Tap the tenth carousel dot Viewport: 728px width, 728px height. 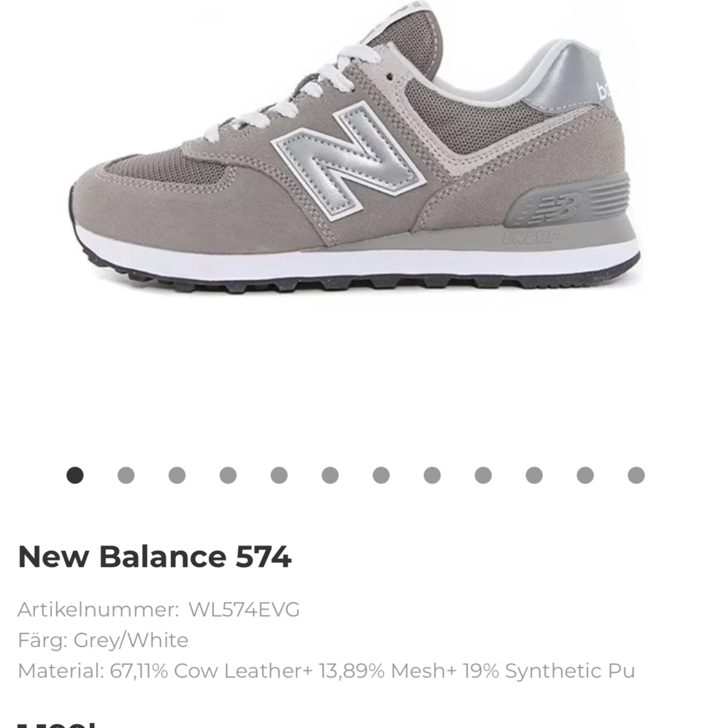tap(535, 475)
